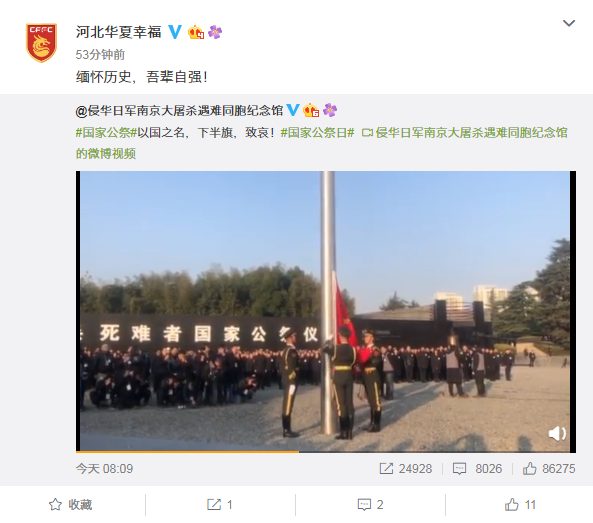Viewport: 593px width, 523px height.
Task: Open the memorial hall 微博视频 link
Action: click(x=321, y=143)
